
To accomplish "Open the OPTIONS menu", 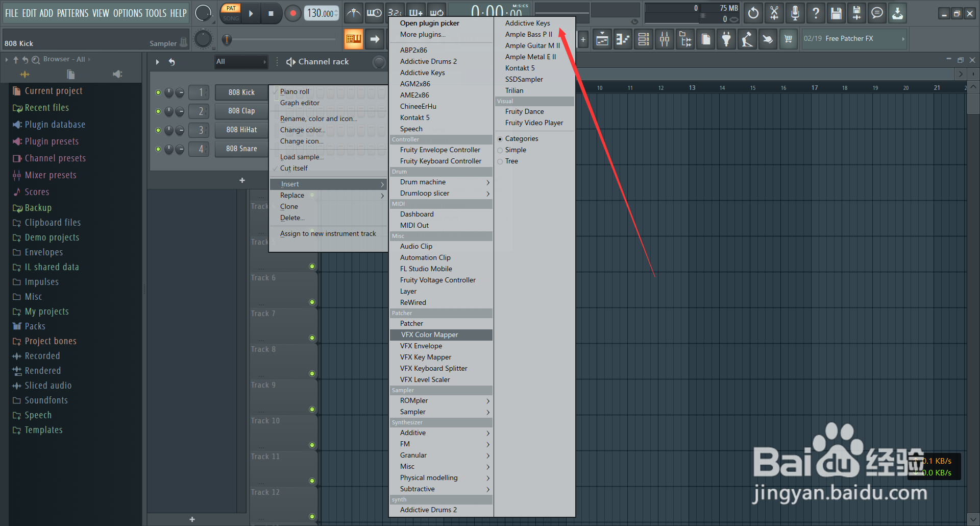I will 128,13.
